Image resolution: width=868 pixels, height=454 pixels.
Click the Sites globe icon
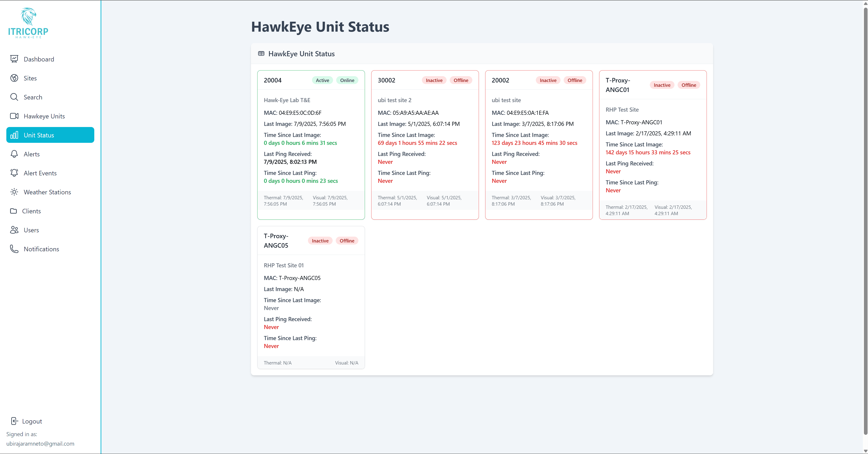14,78
